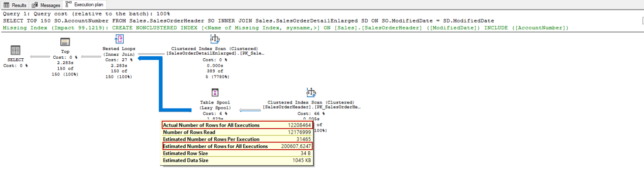Screen dimensions: 644x179
Task: Click the thick blue arrow into Nested Loops
Action: 159,84
